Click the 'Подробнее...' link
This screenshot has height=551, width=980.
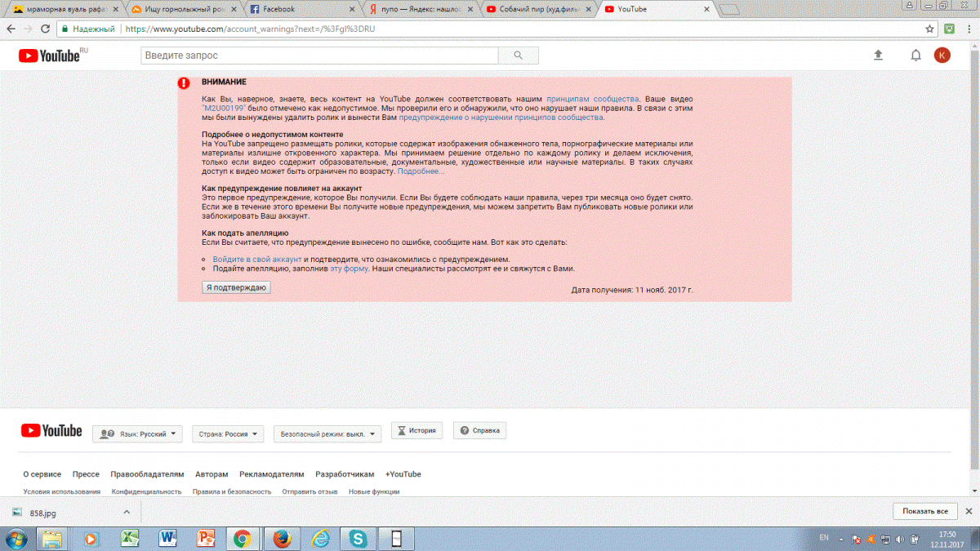(421, 171)
